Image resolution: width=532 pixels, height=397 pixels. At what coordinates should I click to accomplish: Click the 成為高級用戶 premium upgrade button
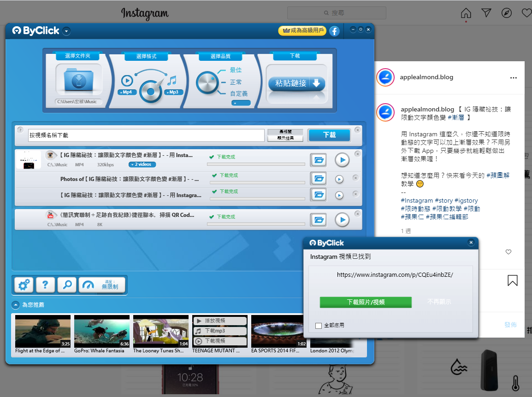pos(302,31)
